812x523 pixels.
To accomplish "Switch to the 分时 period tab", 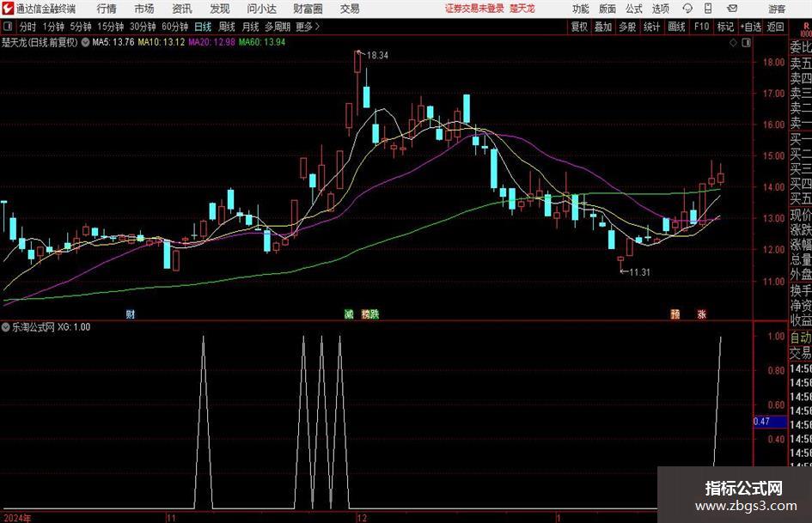I will [27, 27].
